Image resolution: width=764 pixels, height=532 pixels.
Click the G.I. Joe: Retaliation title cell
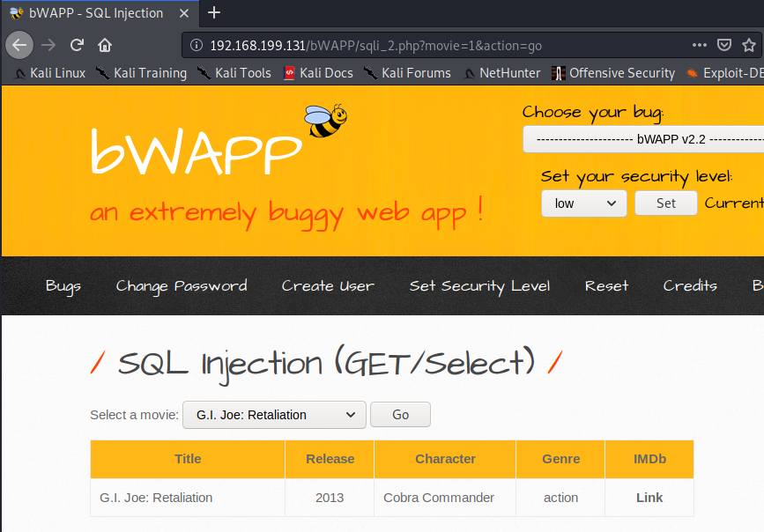pos(188,498)
